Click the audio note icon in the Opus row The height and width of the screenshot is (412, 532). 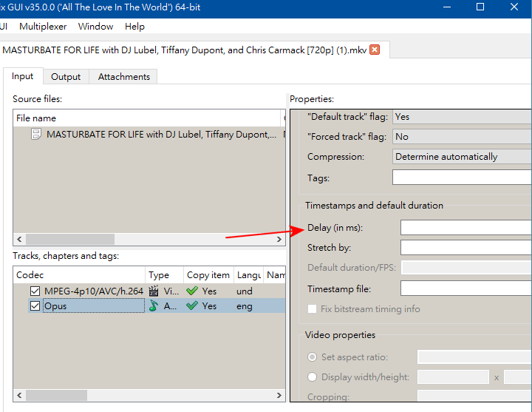point(154,305)
